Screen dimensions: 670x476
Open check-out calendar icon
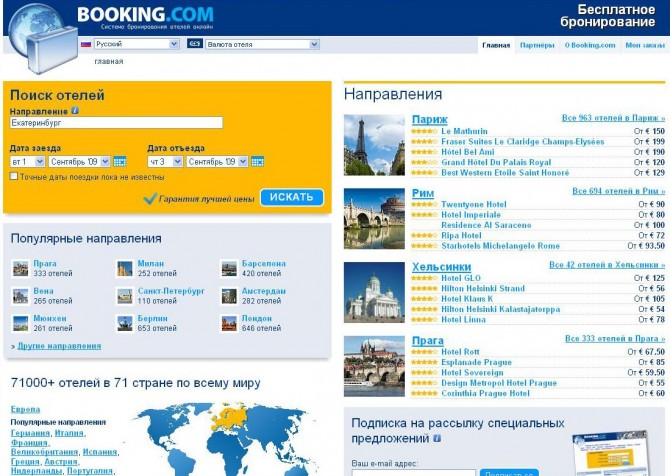tap(257, 162)
